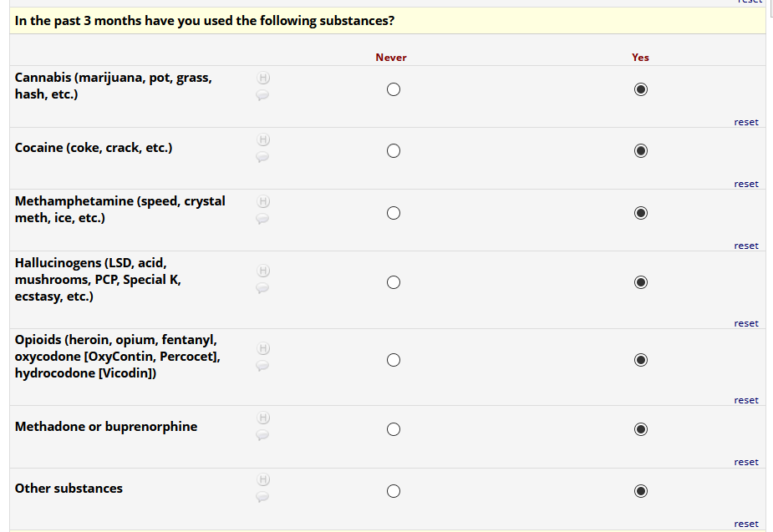This screenshot has width=773, height=532.
Task: Reset the Other substances answer
Action: (746, 524)
